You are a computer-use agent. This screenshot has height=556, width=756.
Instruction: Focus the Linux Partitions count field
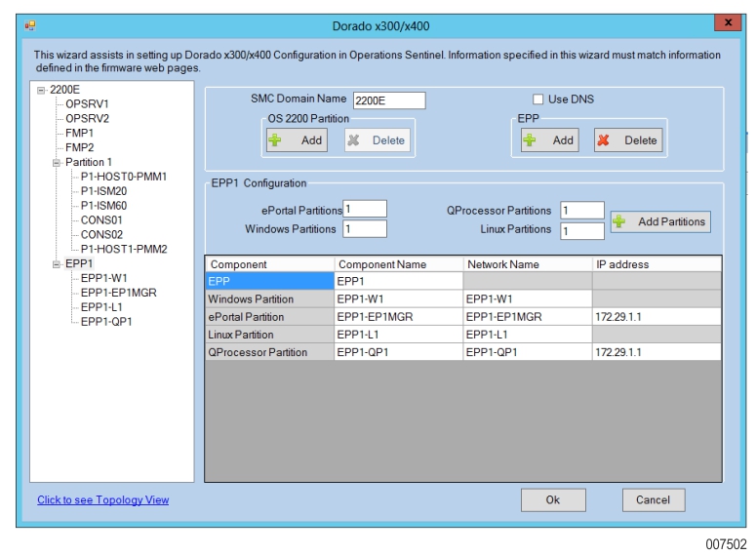[x=582, y=231]
